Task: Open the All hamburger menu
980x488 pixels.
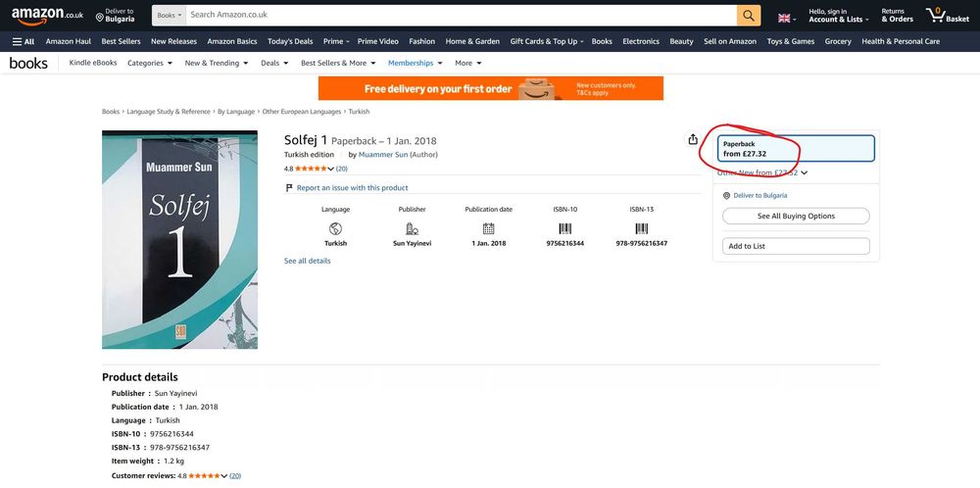Action: pos(24,41)
